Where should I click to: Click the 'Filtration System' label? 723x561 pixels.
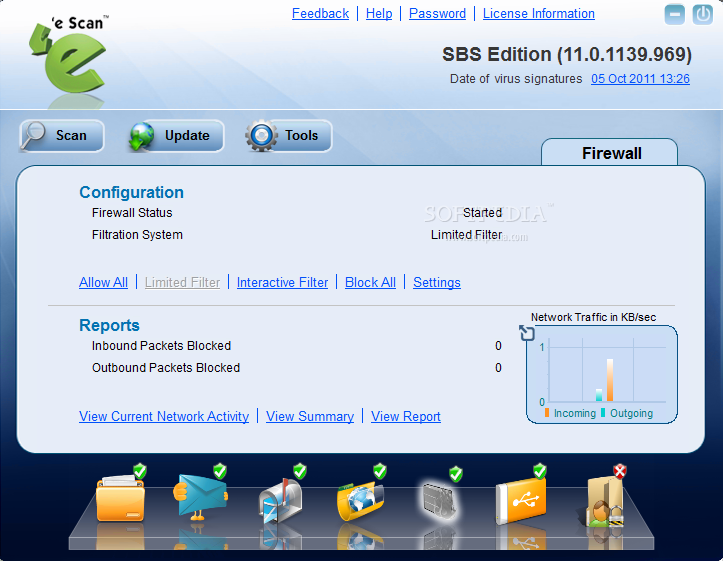[x=137, y=235]
